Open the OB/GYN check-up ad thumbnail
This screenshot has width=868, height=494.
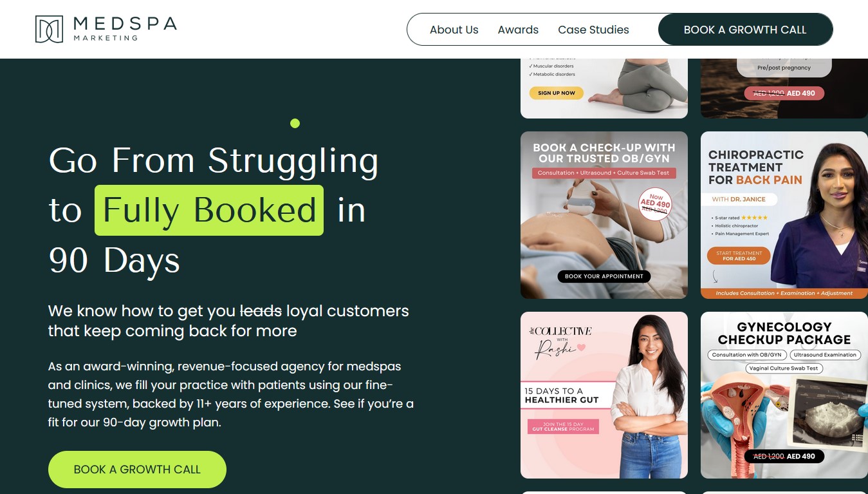coord(604,215)
